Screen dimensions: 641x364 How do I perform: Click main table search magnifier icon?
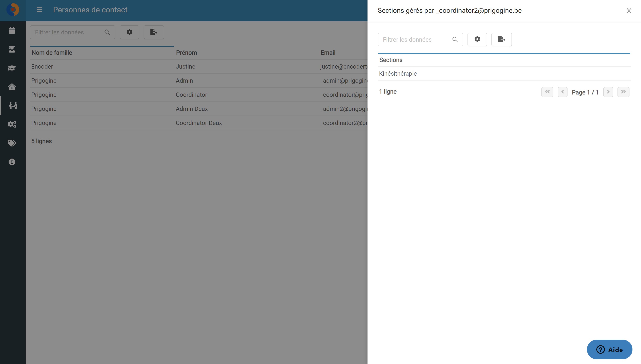[107, 32]
